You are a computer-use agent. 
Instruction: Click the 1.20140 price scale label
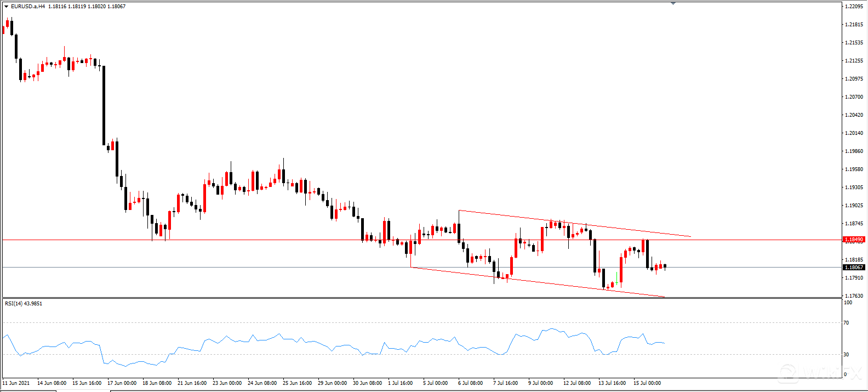point(854,133)
